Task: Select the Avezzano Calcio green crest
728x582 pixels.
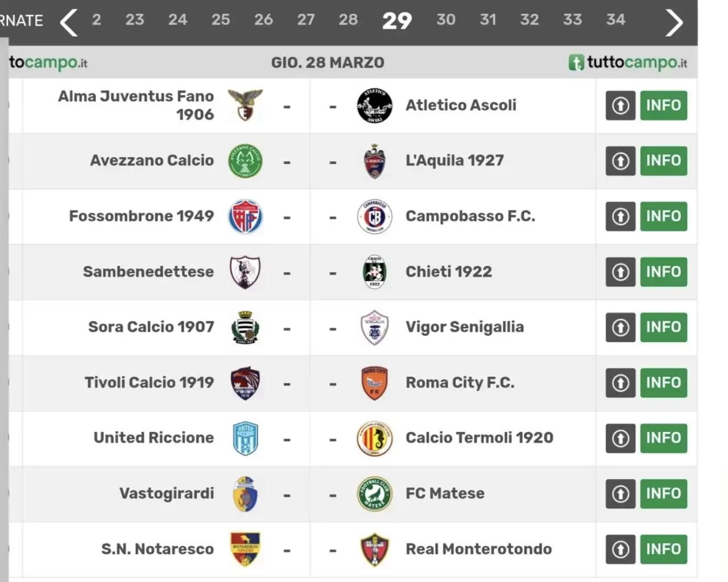Action: (245, 161)
